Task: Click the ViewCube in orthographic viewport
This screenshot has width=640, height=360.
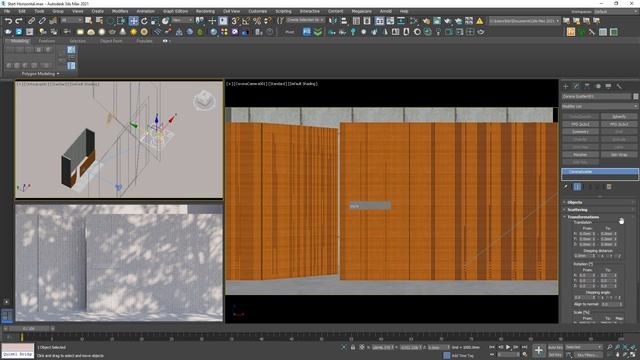Action: pyautogui.click(x=204, y=100)
